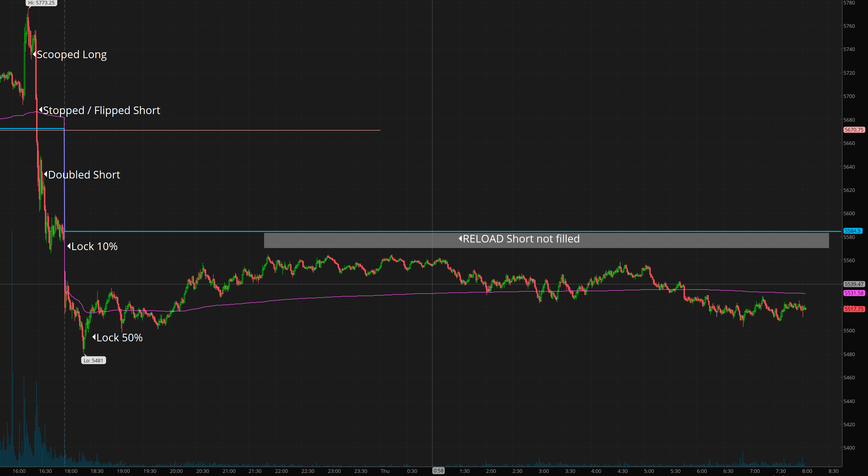This screenshot has height=476, width=868.
Task: Click the 18:00 label on time axis
Action: pyautogui.click(x=71, y=471)
